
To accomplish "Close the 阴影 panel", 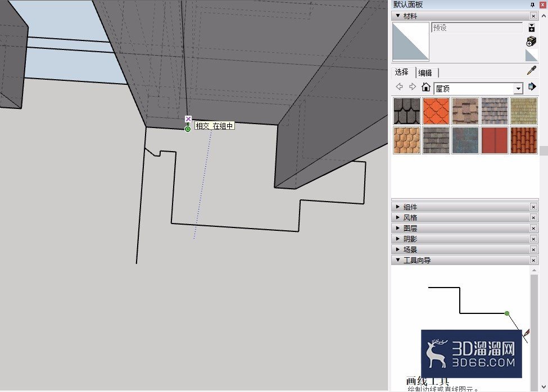I will 533,239.
